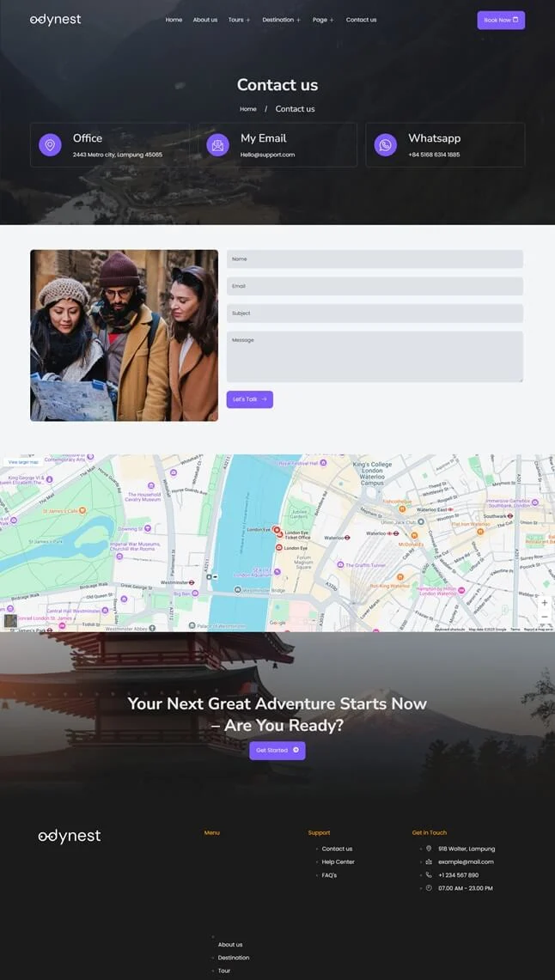Image resolution: width=555 pixels, height=980 pixels.
Task: Select +1 234 567 890 in footer
Action: pyautogui.click(x=458, y=875)
